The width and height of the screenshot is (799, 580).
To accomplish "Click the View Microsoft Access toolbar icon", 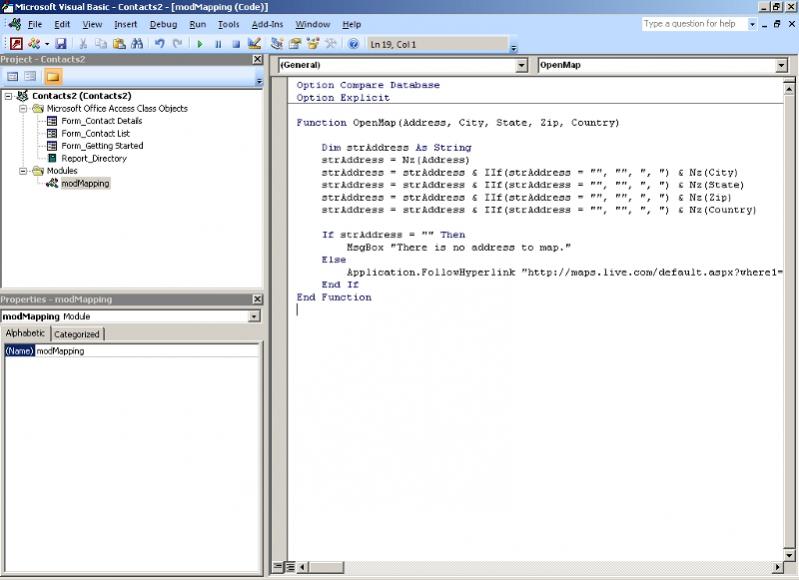I will coord(16,44).
